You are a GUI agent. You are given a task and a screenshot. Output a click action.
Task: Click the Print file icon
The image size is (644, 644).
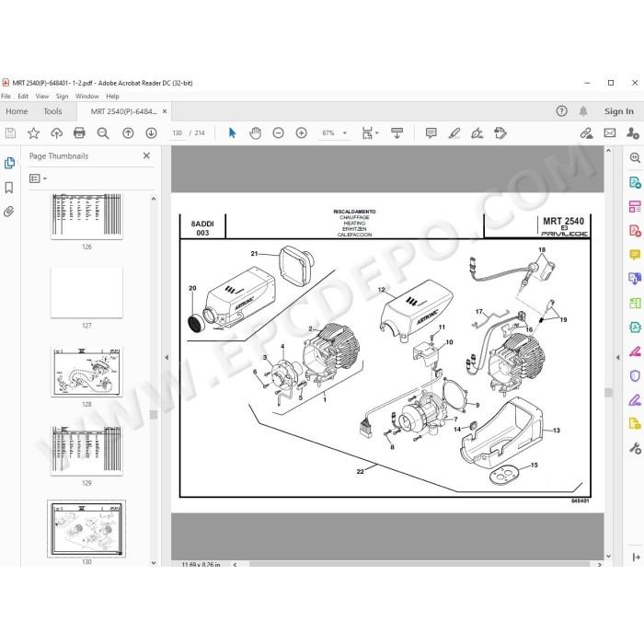click(x=79, y=133)
